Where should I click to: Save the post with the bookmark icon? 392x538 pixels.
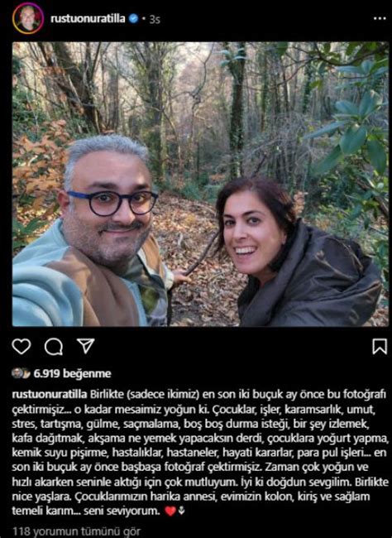point(380,347)
